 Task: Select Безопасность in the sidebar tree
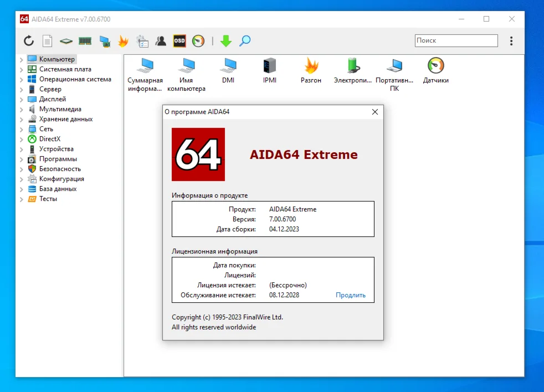[x=60, y=169]
